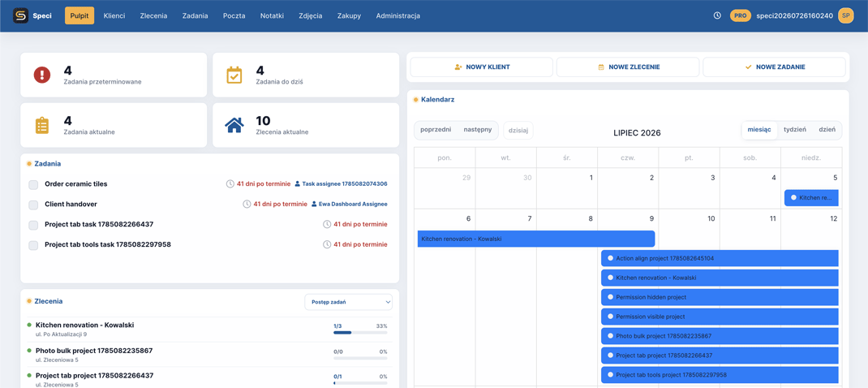Click the 10 Zlecenia aktualne card

click(x=306, y=125)
